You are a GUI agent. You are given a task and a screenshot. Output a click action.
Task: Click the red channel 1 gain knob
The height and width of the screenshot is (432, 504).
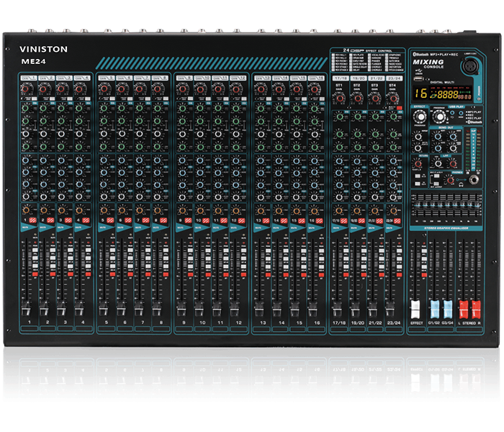pyautogui.click(x=26, y=89)
